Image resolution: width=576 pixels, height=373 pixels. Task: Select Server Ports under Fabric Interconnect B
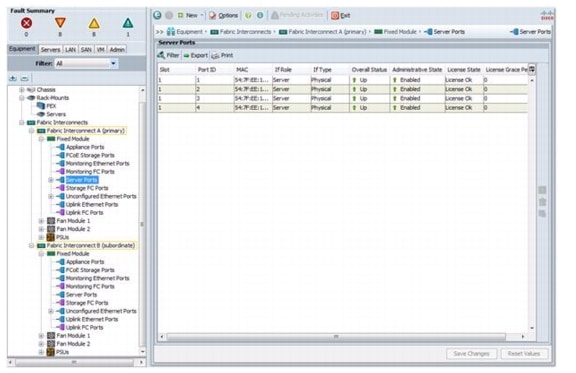click(x=77, y=295)
